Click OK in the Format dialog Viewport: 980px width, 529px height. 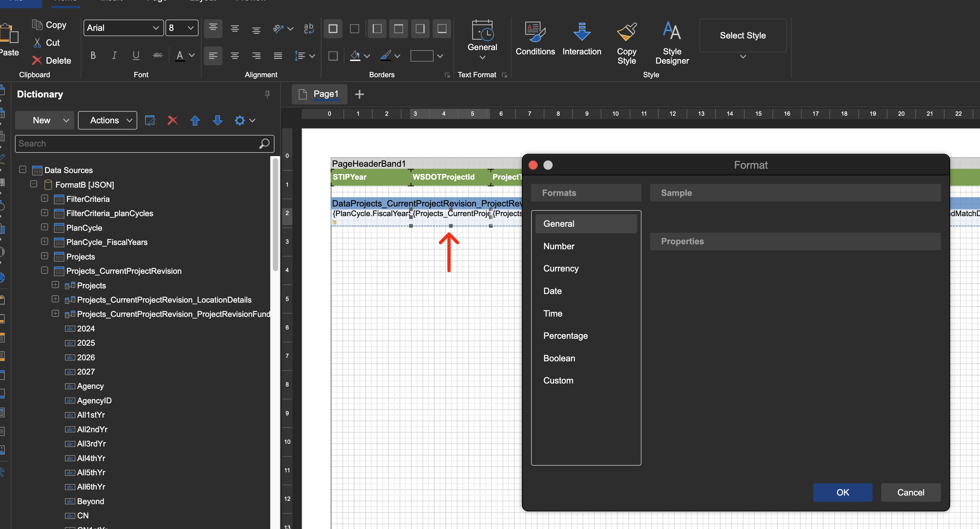point(842,492)
